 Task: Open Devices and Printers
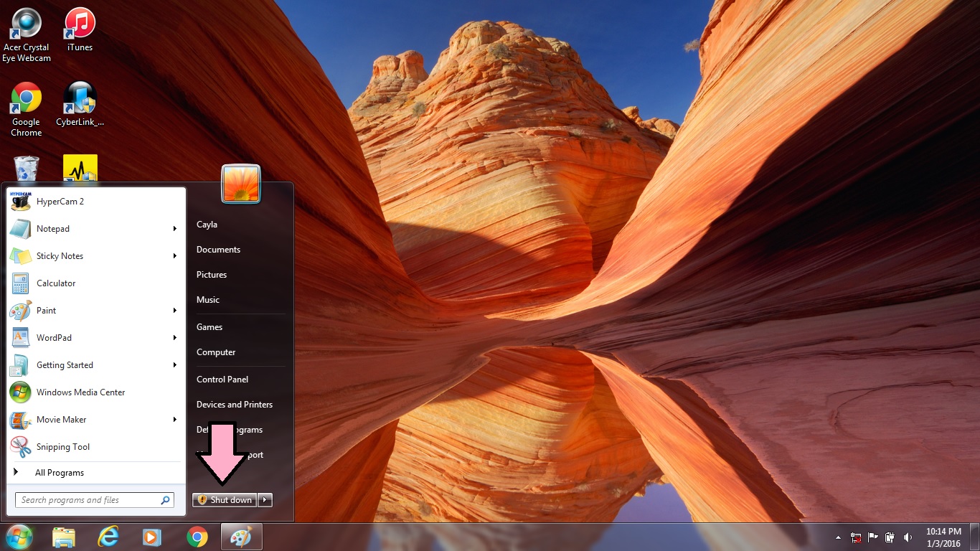point(235,405)
